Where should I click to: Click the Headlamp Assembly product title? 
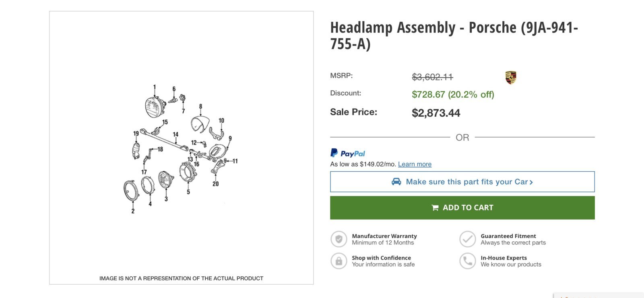pyautogui.click(x=454, y=35)
